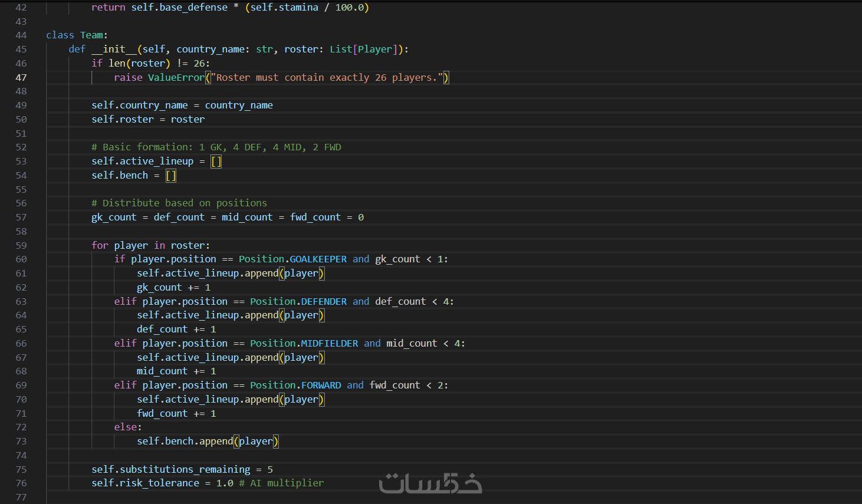Click 'gk_count += 1' on line 62
Screen dimensions: 862x504
[174, 288]
